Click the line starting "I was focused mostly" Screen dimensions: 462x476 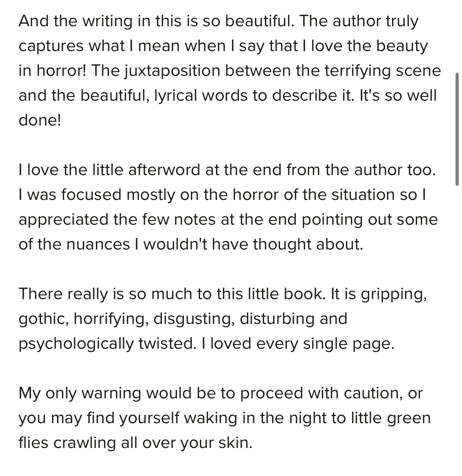[x=222, y=194]
